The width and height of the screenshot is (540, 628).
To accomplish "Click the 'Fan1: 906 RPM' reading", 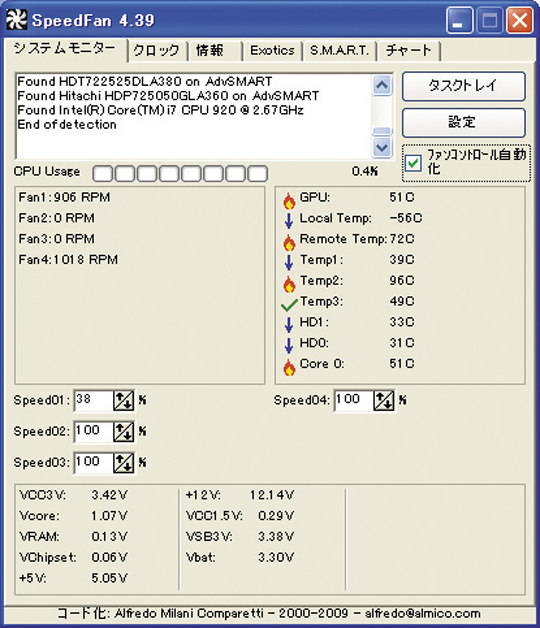I will point(64,197).
